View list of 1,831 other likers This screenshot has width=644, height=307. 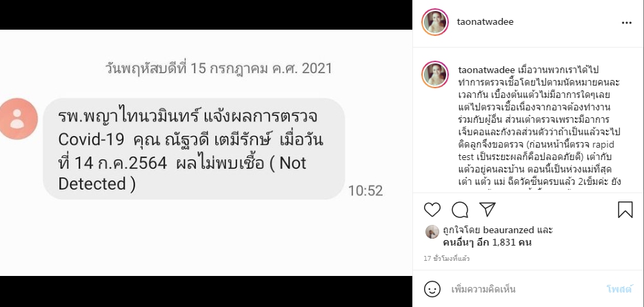tap(487, 242)
